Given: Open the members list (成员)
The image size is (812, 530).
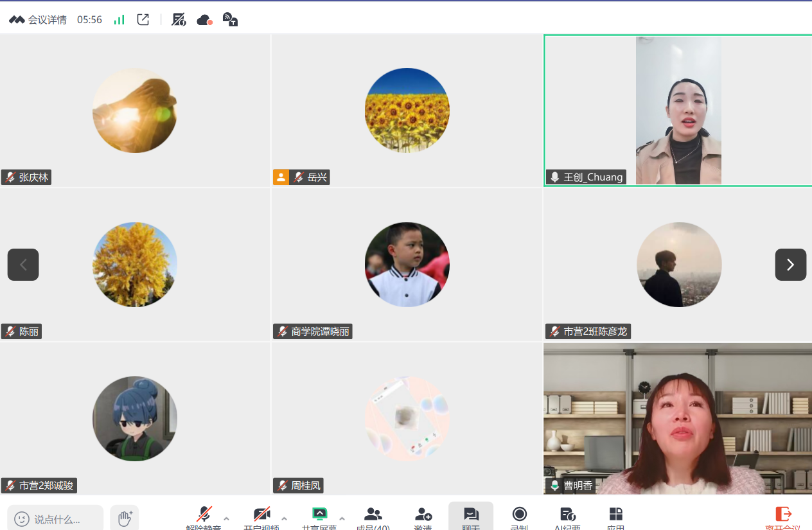Looking at the screenshot, I should (373, 517).
